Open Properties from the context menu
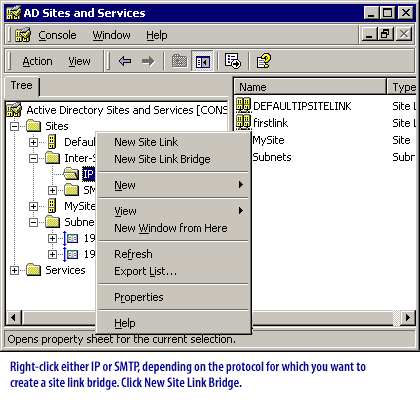 click(173, 297)
